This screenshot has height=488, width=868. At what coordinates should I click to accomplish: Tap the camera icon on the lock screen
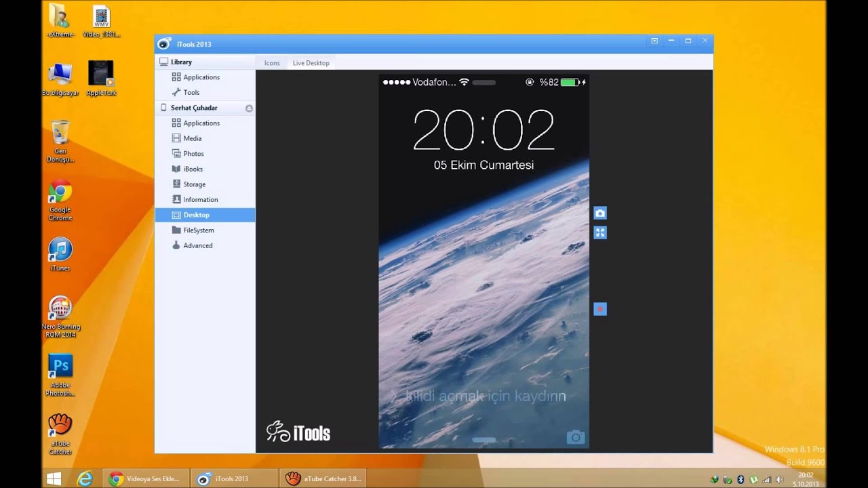tap(575, 437)
